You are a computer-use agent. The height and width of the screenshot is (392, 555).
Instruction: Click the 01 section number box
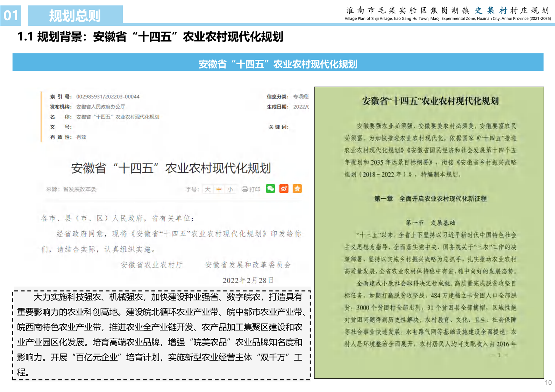coord(10,15)
